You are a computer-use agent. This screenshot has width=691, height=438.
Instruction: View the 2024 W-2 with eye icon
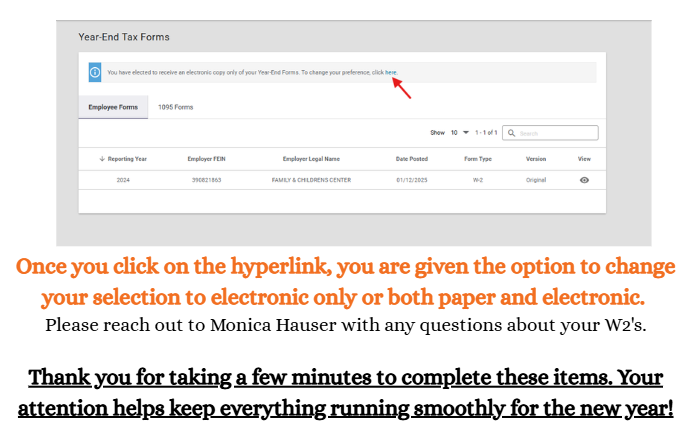[x=584, y=180]
